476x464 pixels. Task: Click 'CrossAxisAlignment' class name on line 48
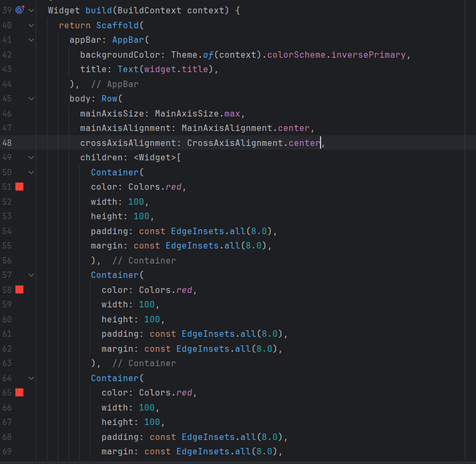click(235, 143)
